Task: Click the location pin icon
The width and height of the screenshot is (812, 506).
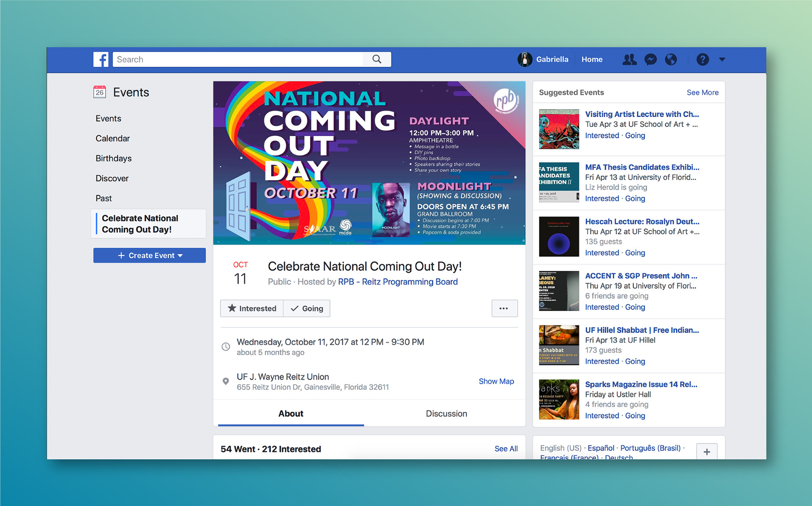Action: coord(226,381)
